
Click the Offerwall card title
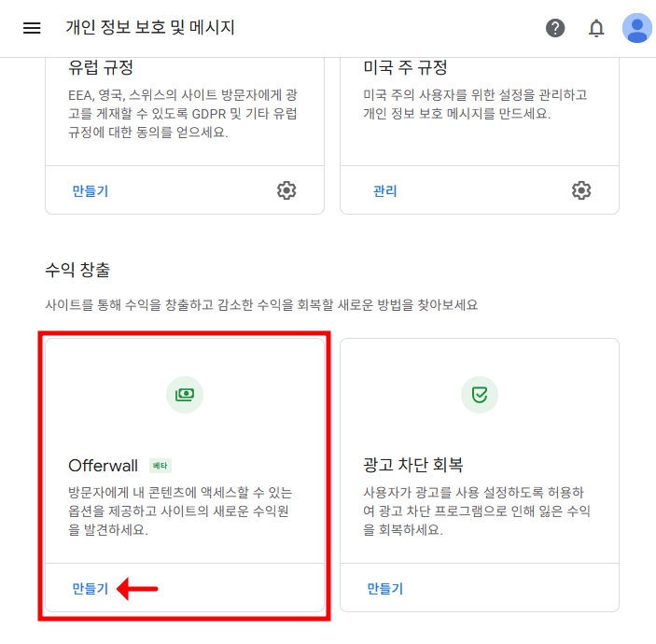(103, 466)
